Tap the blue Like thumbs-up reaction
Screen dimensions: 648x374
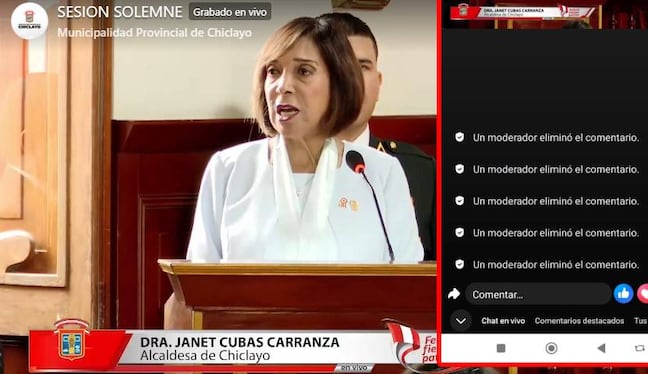[x=623, y=294]
